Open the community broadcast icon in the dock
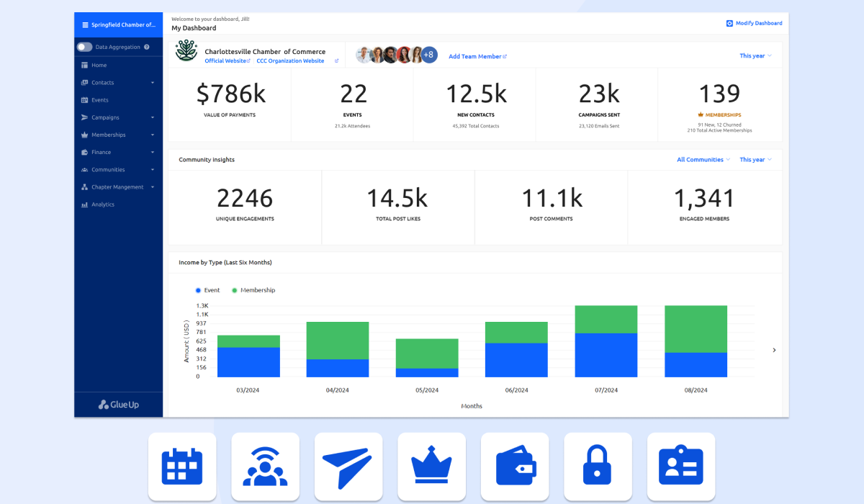This screenshot has width=864, height=504. point(265,466)
